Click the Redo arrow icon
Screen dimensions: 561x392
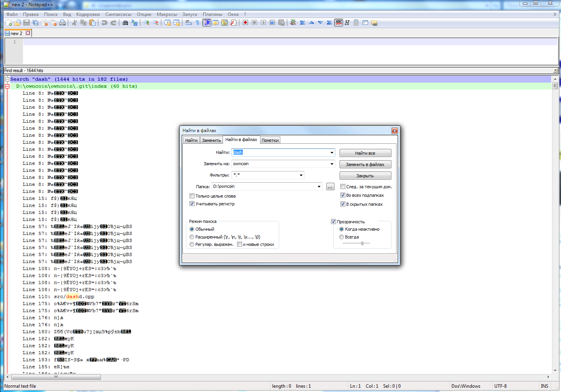(x=113, y=23)
